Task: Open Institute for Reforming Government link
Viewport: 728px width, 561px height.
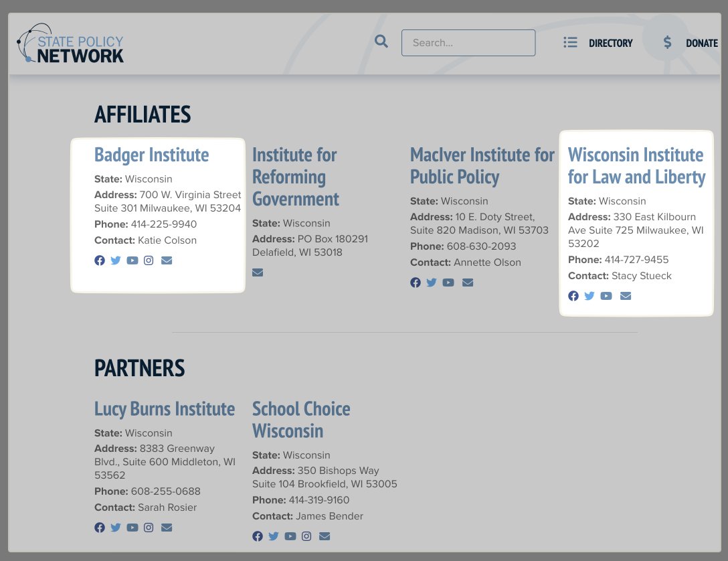Action: click(x=295, y=177)
